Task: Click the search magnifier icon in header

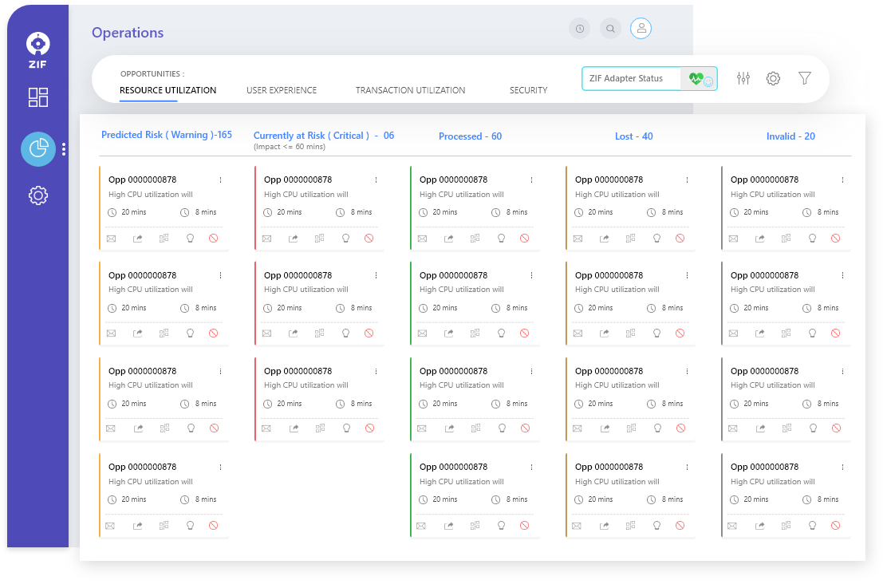Action: pos(610,29)
